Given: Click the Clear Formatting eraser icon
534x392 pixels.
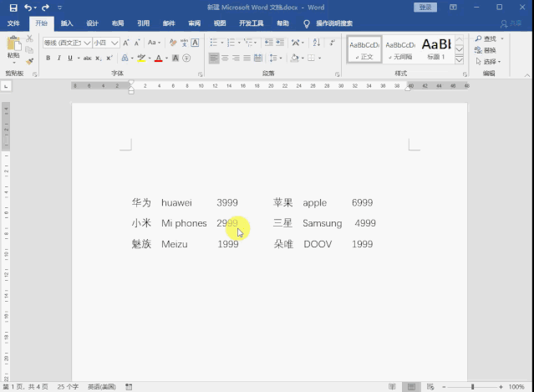Looking at the screenshot, I should 173,43.
